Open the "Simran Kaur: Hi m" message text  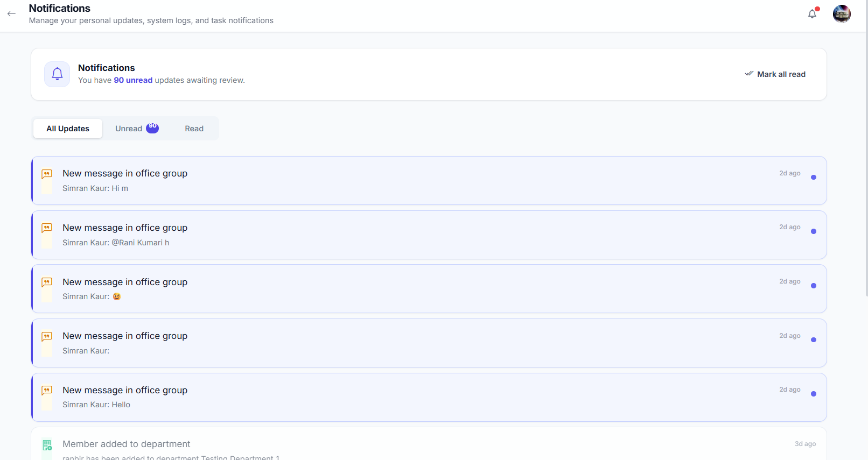[95, 188]
